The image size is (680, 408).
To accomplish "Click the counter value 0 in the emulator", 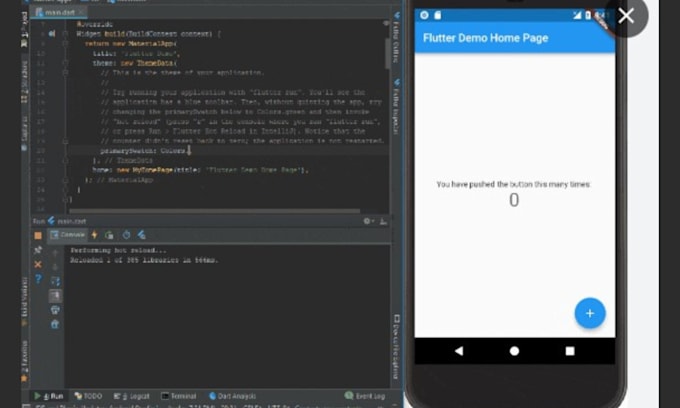I will tap(514, 200).
